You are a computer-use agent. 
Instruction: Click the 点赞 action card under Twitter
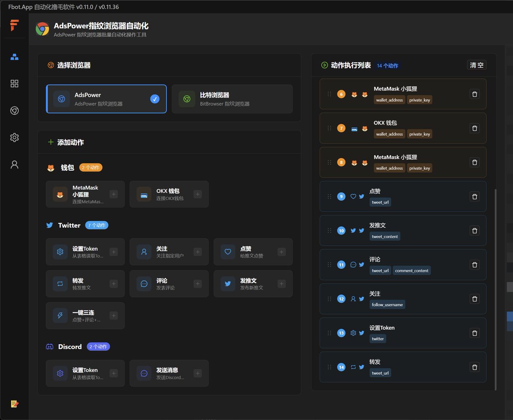tap(253, 252)
